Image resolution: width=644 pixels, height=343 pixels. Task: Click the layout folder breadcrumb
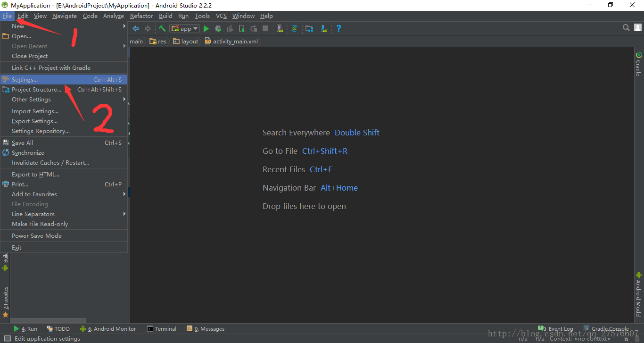click(x=186, y=41)
